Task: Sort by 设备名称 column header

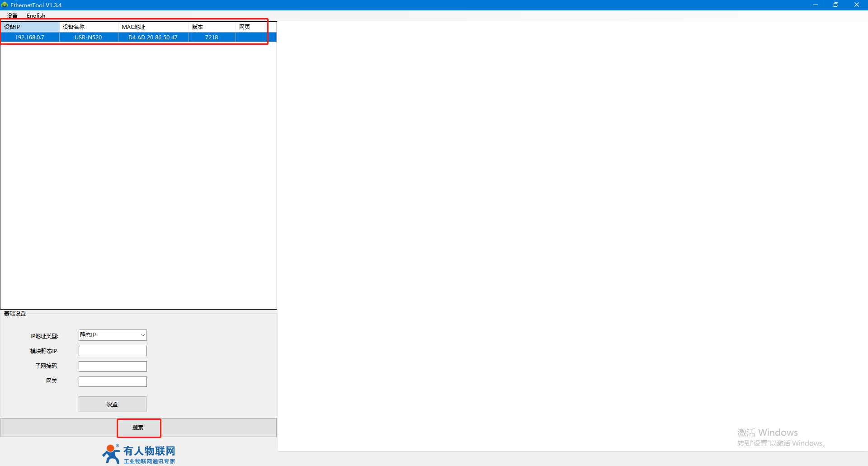Action: (x=89, y=27)
